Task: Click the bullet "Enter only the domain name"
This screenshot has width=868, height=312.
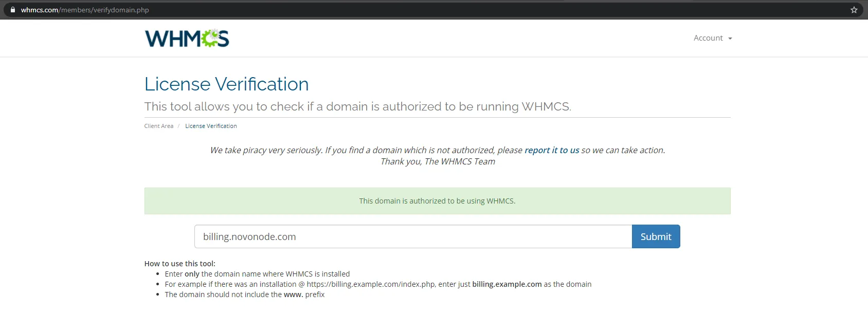Action: tap(257, 274)
